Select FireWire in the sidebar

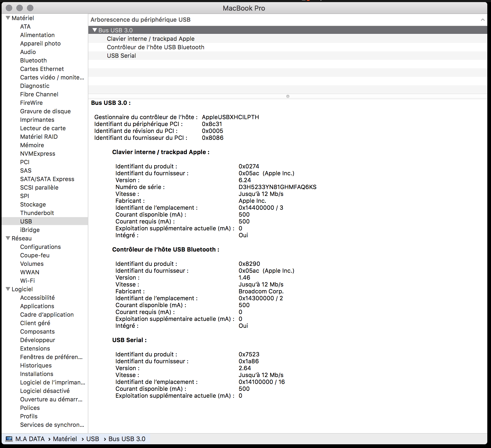pos(31,103)
